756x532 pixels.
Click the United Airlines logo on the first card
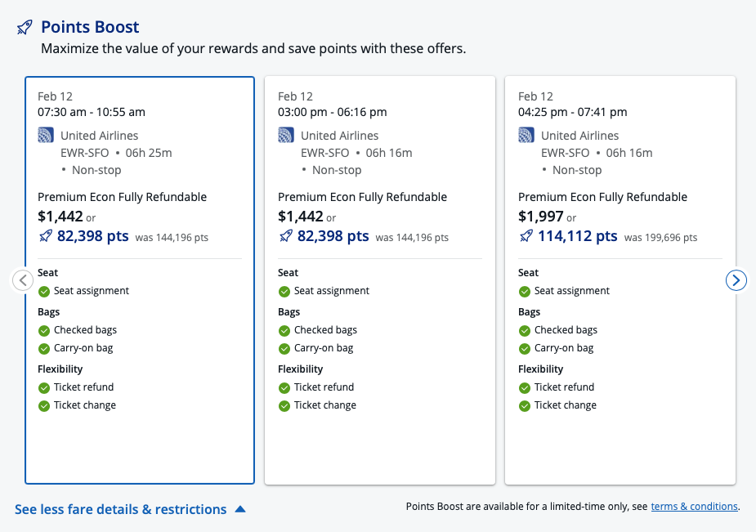(45, 135)
